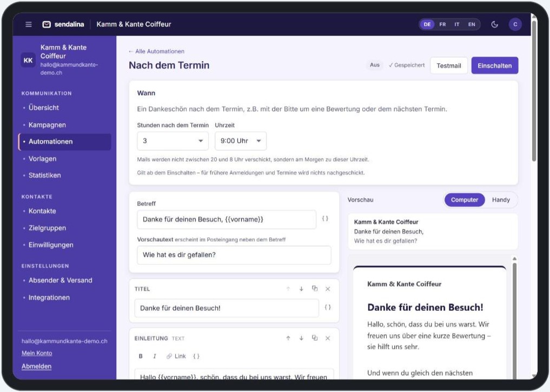Switch language to IT

coord(456,24)
